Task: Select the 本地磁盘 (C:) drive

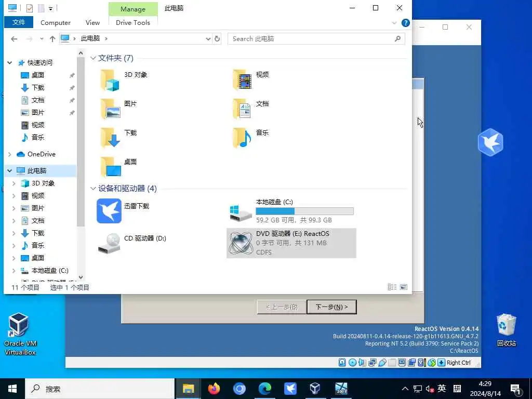Action: pyautogui.click(x=291, y=211)
